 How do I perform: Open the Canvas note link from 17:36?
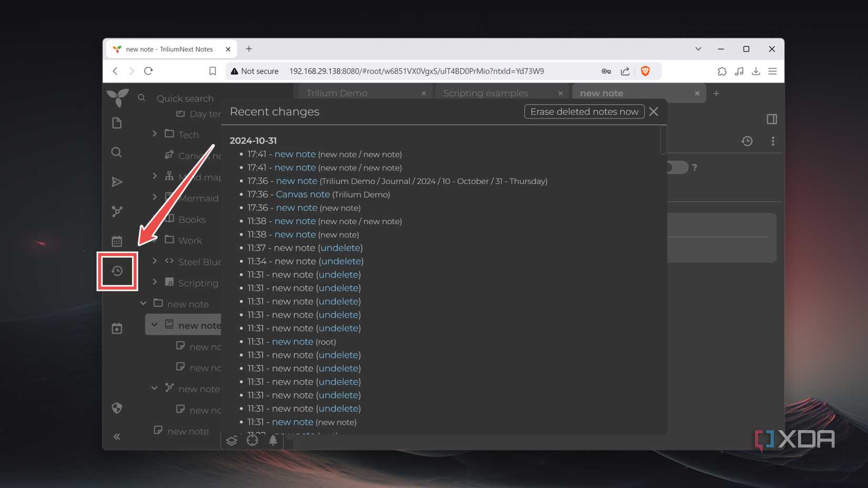(302, 194)
